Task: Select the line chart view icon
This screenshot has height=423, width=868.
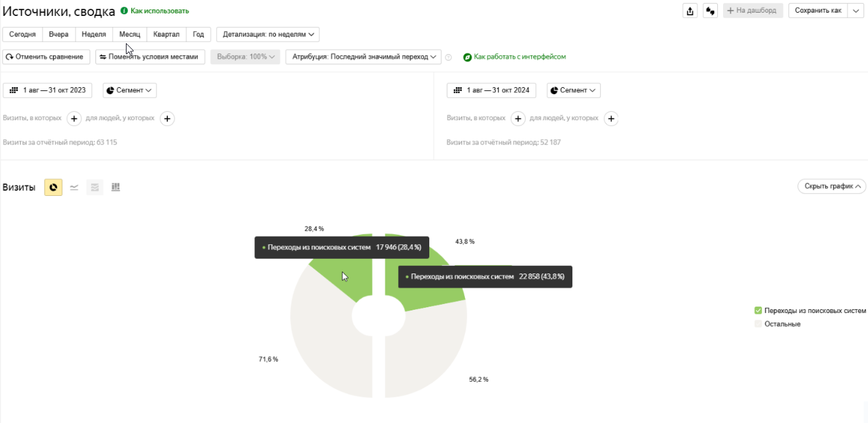Action: point(74,187)
